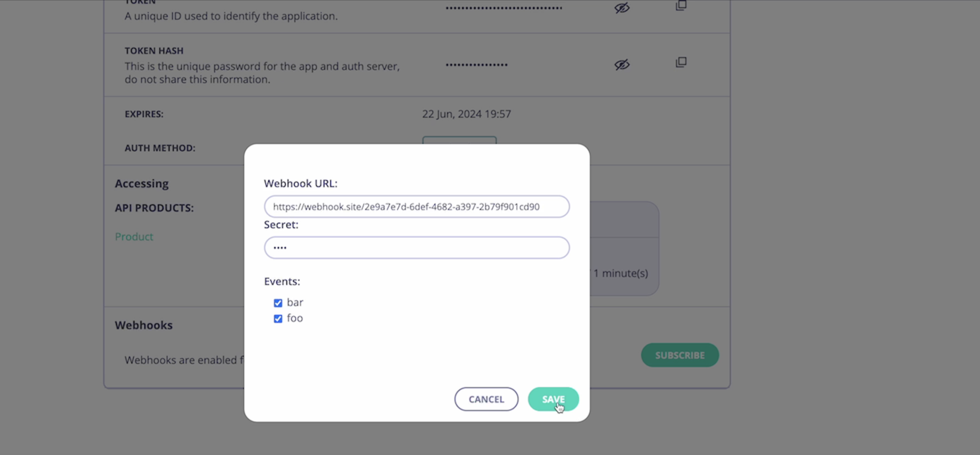Save the webhook configuration
Viewport: 980px width, 455px height.
click(553, 399)
